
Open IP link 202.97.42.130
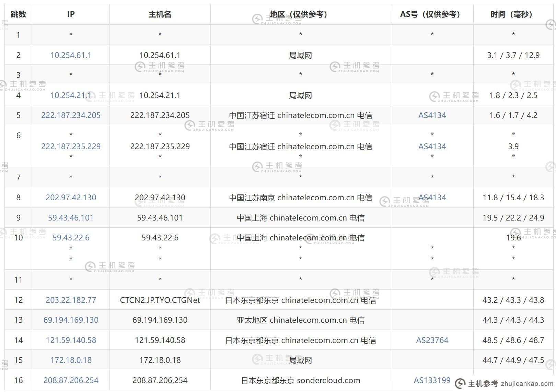71,198
